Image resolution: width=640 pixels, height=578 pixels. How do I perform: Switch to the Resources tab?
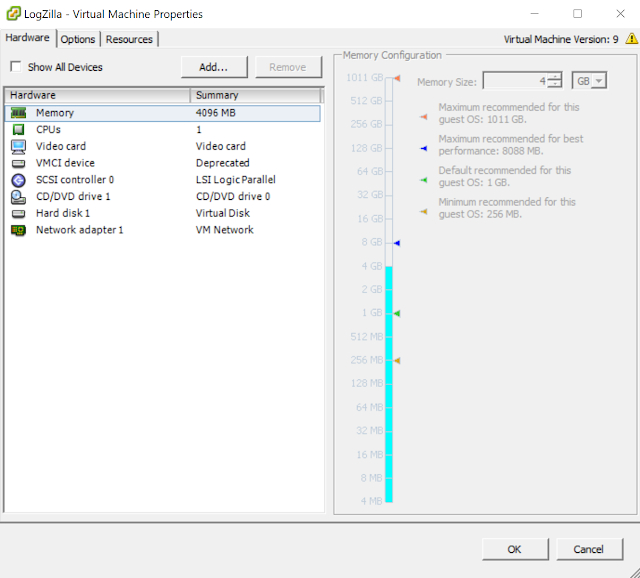click(x=129, y=39)
